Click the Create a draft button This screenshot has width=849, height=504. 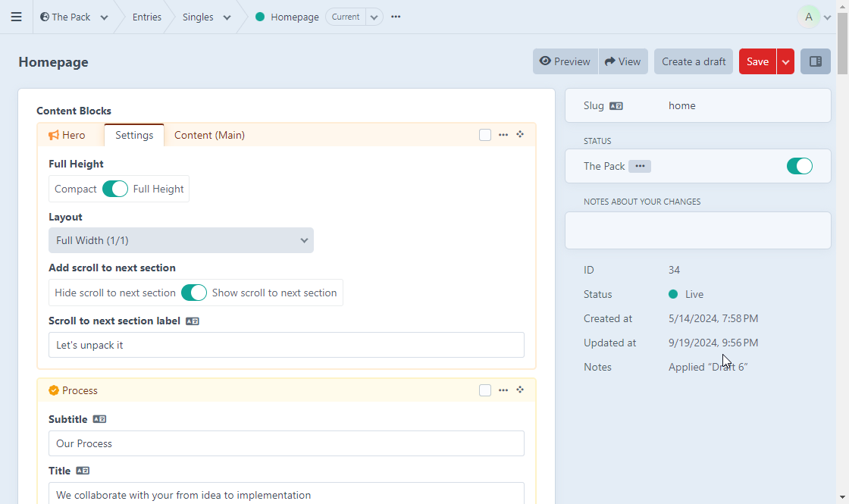click(x=694, y=61)
